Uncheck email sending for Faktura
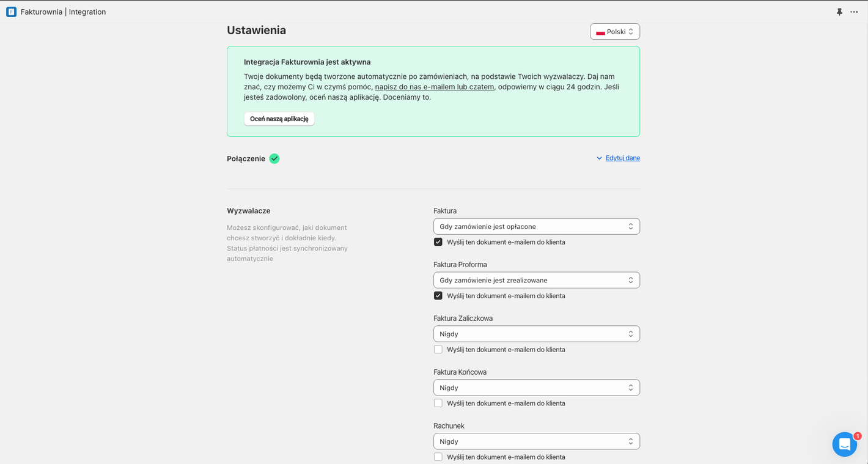Viewport: 868px width, 464px height. 438,242
